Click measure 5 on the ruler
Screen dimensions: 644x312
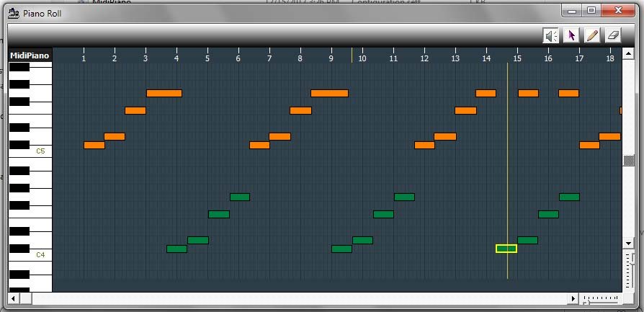tap(207, 58)
